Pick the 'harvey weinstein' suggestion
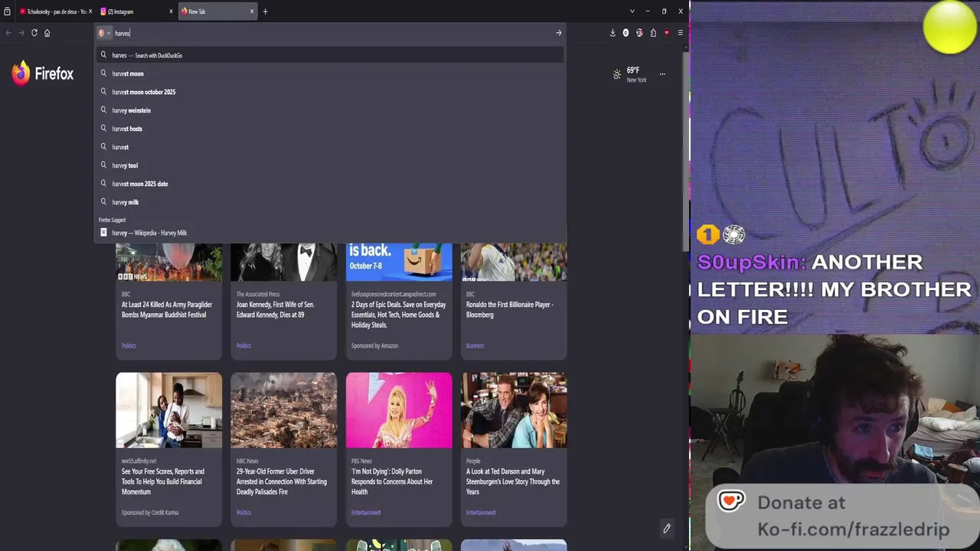 tap(330, 110)
